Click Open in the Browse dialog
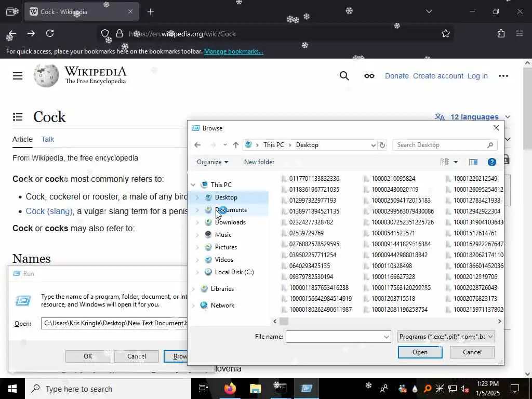This screenshot has width=532, height=399. 420,352
